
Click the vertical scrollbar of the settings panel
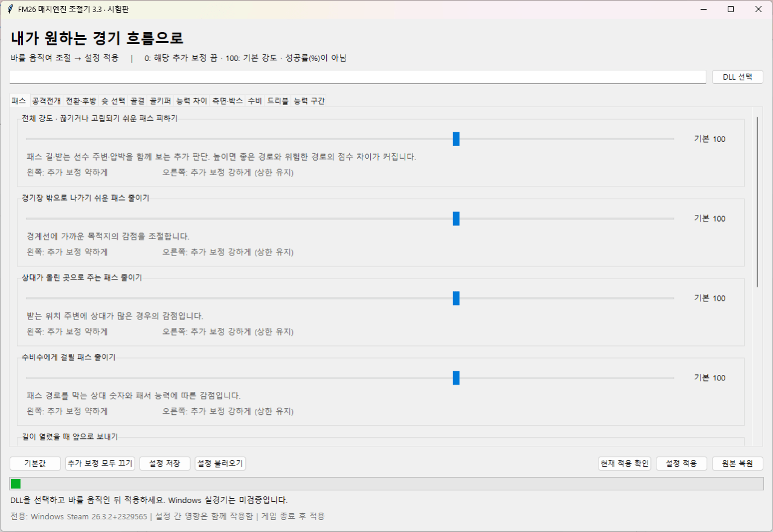[x=757, y=202]
